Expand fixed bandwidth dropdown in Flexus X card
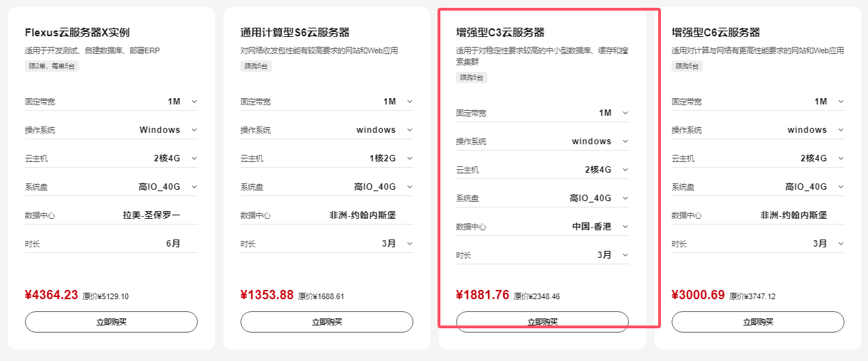This screenshot has width=868, height=361. click(111, 102)
